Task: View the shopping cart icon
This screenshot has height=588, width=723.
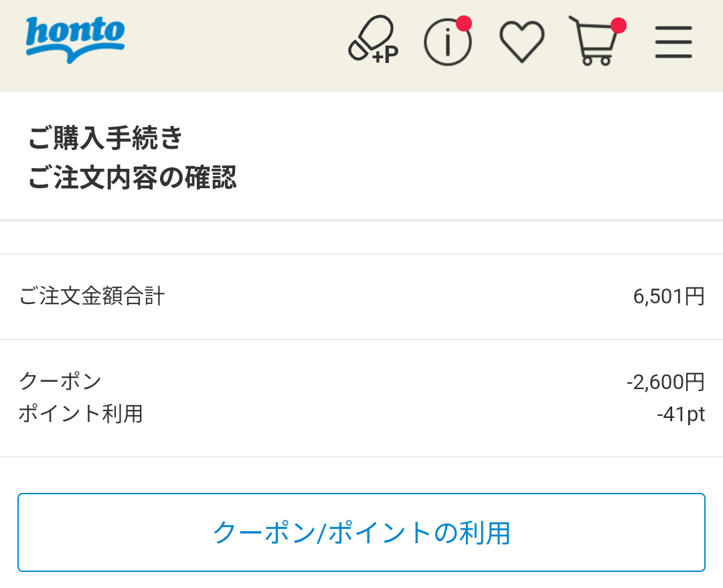Action: [595, 41]
